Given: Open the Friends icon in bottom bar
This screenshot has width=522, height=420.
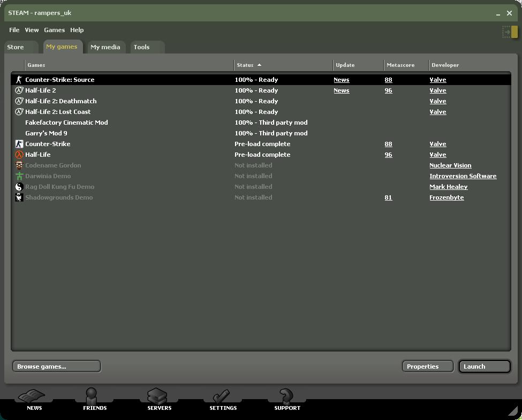Looking at the screenshot, I should click(91, 396).
